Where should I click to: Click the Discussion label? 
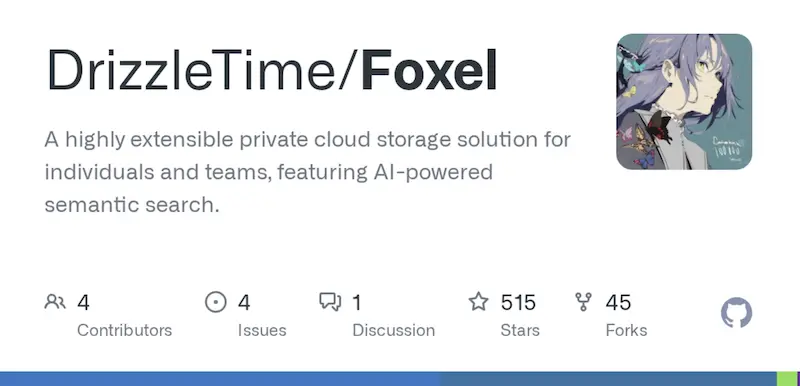[393, 330]
